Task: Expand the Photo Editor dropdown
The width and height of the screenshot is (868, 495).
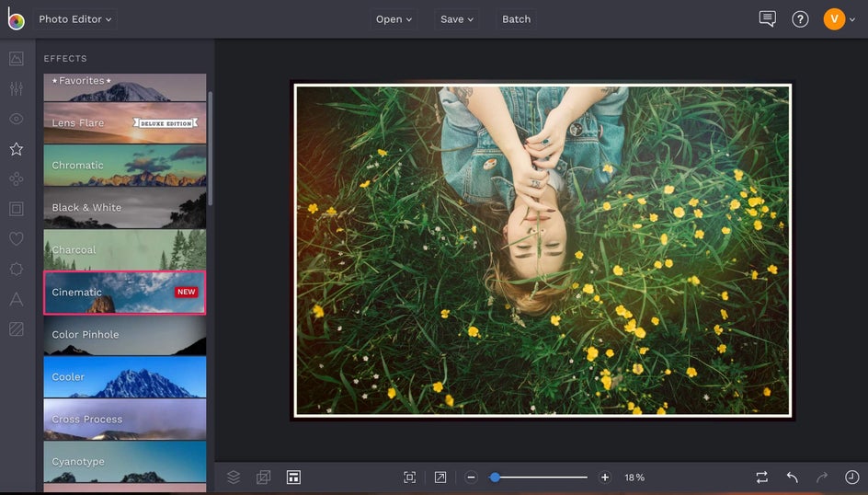Action: (x=75, y=19)
